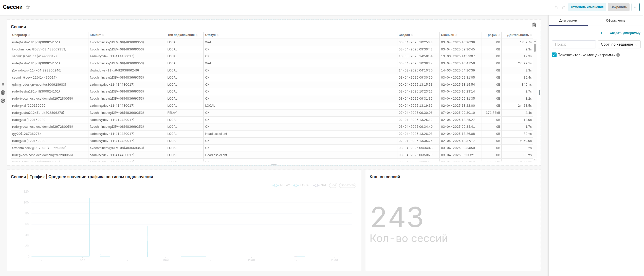Click the info icon beside 'Показать только мои диаграммы'
The height and width of the screenshot is (276, 644).
[x=618, y=55]
